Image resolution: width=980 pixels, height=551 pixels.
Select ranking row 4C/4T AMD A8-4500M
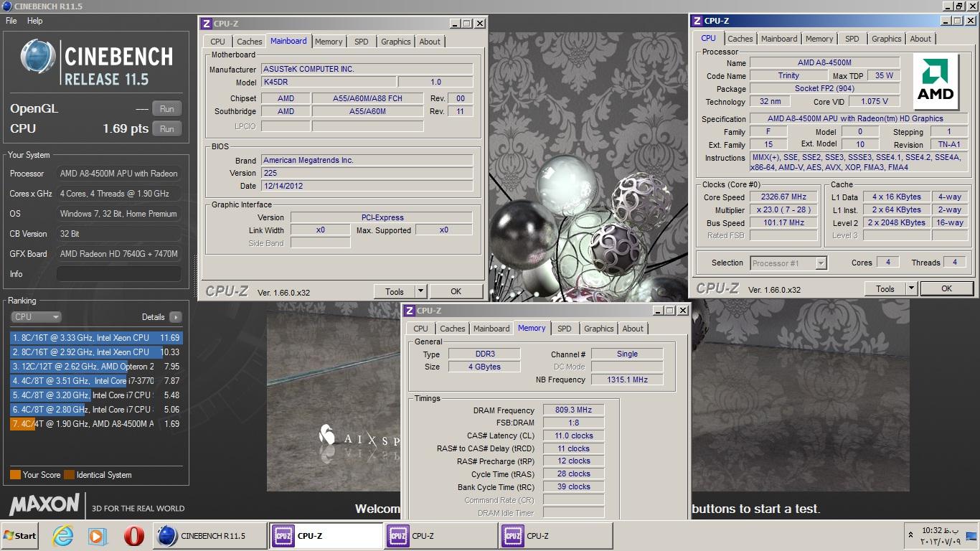pos(96,424)
